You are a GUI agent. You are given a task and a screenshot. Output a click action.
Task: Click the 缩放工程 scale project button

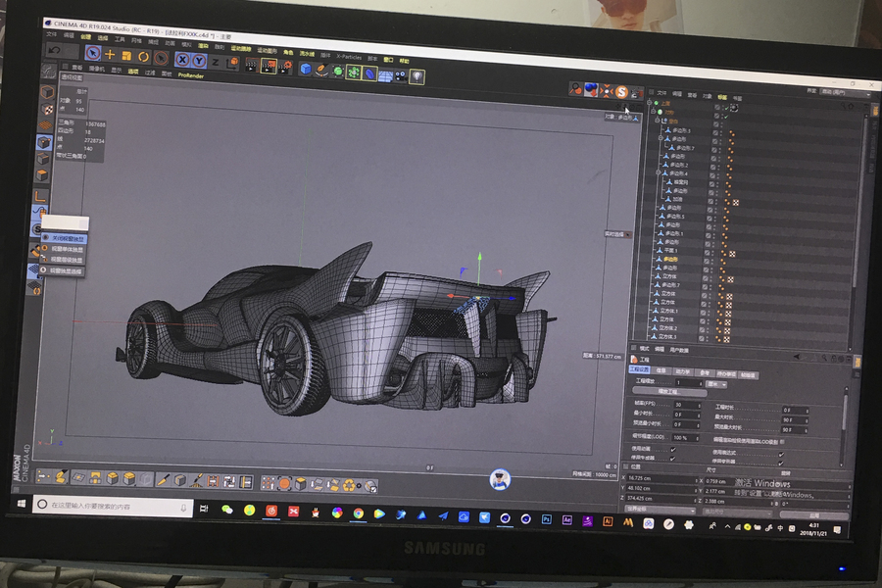pyautogui.click(x=669, y=392)
